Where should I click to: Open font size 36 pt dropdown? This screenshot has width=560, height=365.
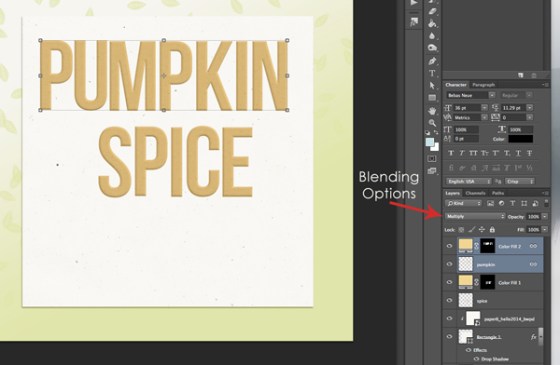(485, 108)
